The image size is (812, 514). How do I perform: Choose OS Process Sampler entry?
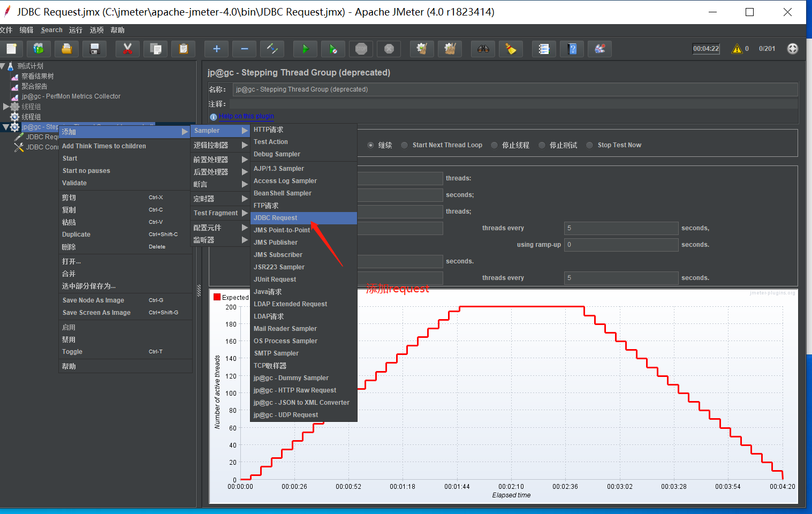[303, 341]
